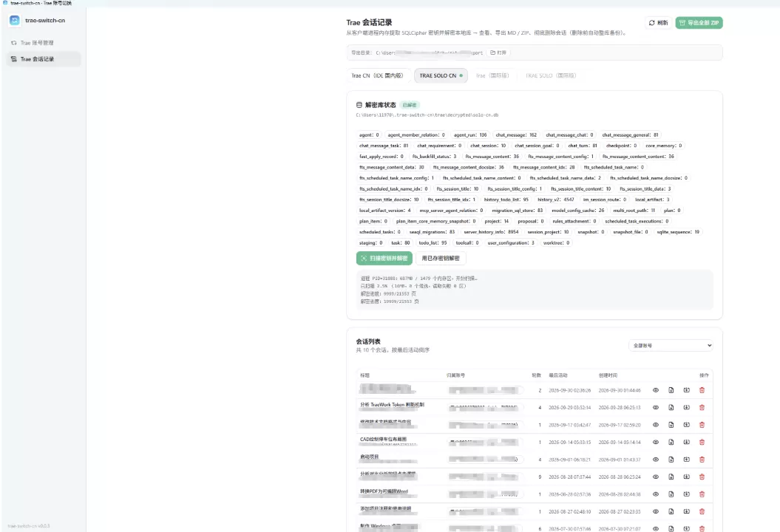Open Trae 会话记录 in the sidebar
780x532 pixels.
(44, 59)
